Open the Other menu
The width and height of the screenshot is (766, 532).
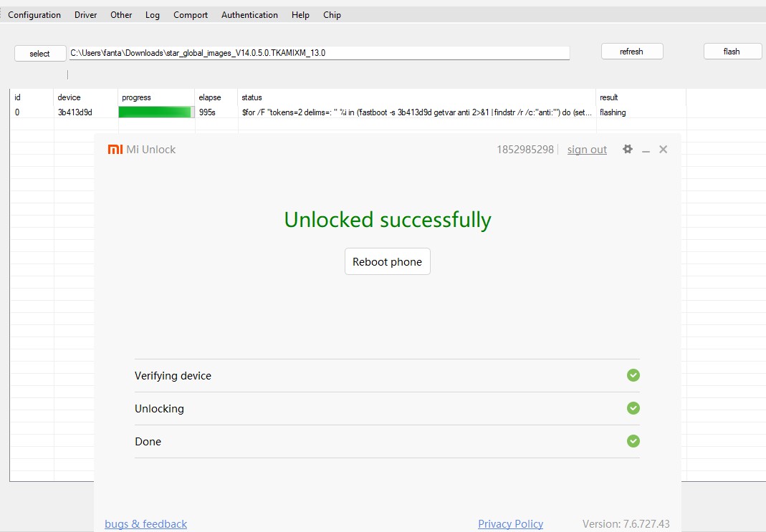tap(121, 14)
